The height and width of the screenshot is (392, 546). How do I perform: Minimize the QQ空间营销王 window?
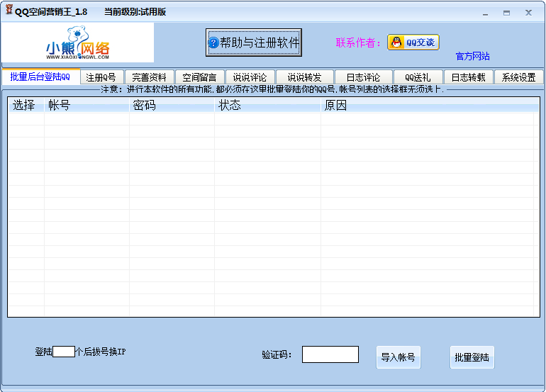coord(485,13)
